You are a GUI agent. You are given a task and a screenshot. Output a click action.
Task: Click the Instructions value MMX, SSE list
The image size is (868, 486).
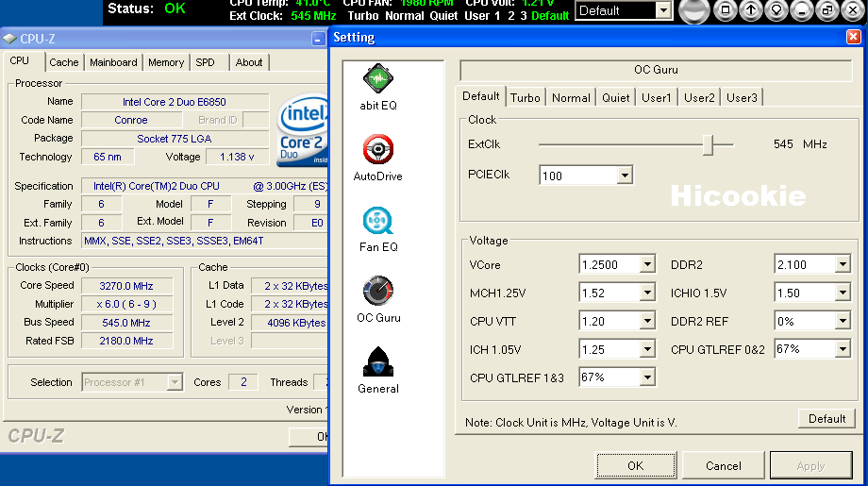pyautogui.click(x=205, y=241)
